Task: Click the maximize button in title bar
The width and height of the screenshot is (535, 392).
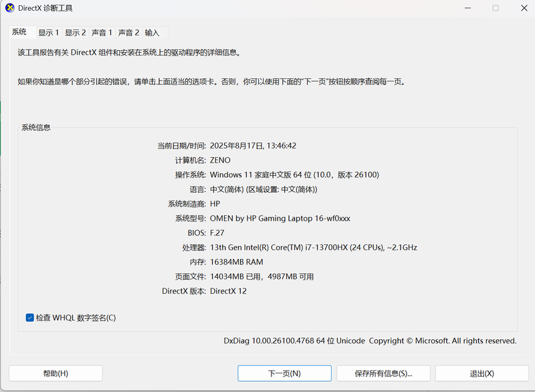Action: coord(496,8)
